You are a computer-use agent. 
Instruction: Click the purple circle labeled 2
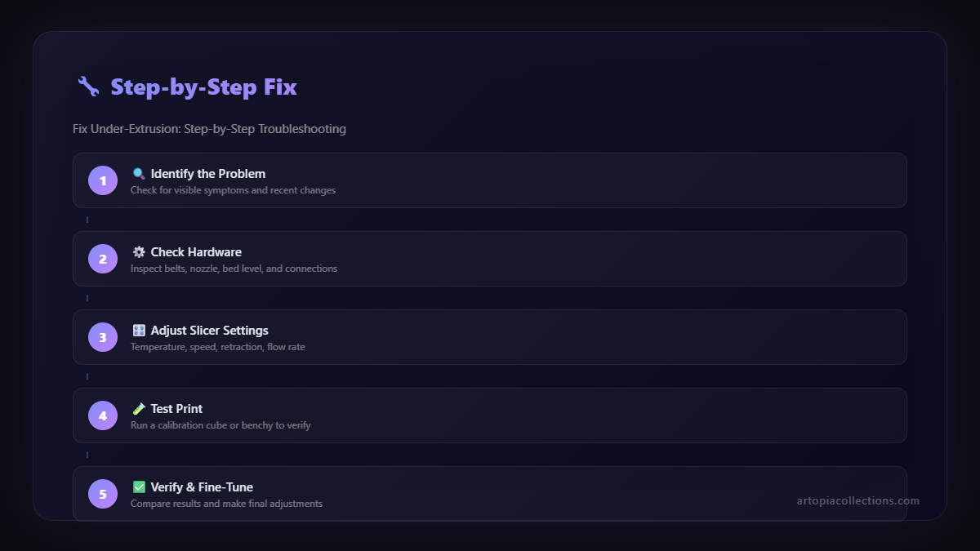pos(102,258)
